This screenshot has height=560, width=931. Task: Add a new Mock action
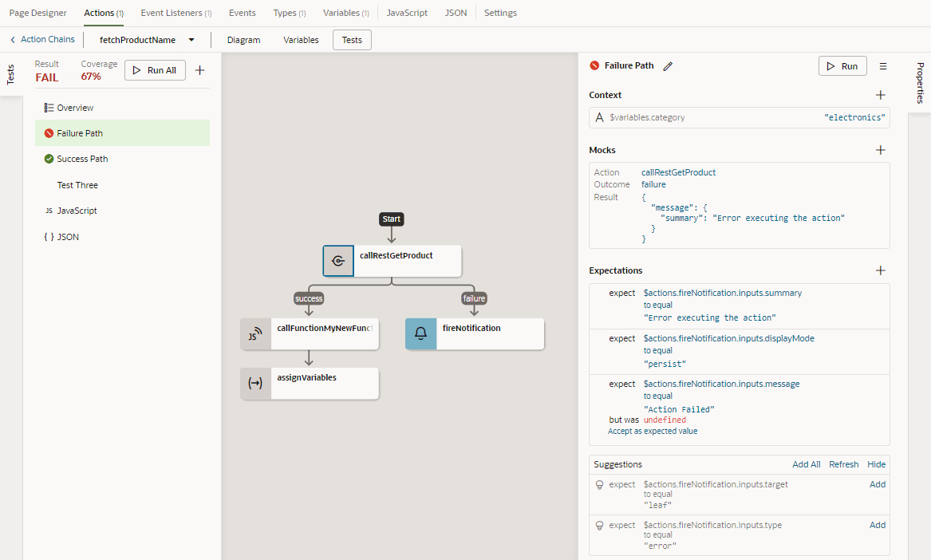(x=881, y=150)
